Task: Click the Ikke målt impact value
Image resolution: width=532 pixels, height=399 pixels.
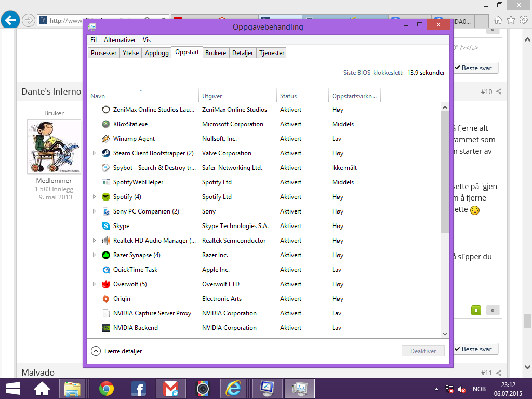Action: pos(344,168)
